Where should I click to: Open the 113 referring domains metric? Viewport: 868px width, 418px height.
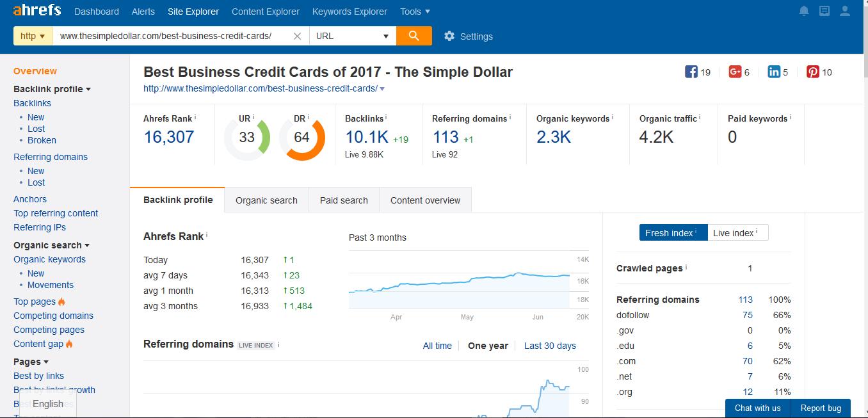click(446, 137)
